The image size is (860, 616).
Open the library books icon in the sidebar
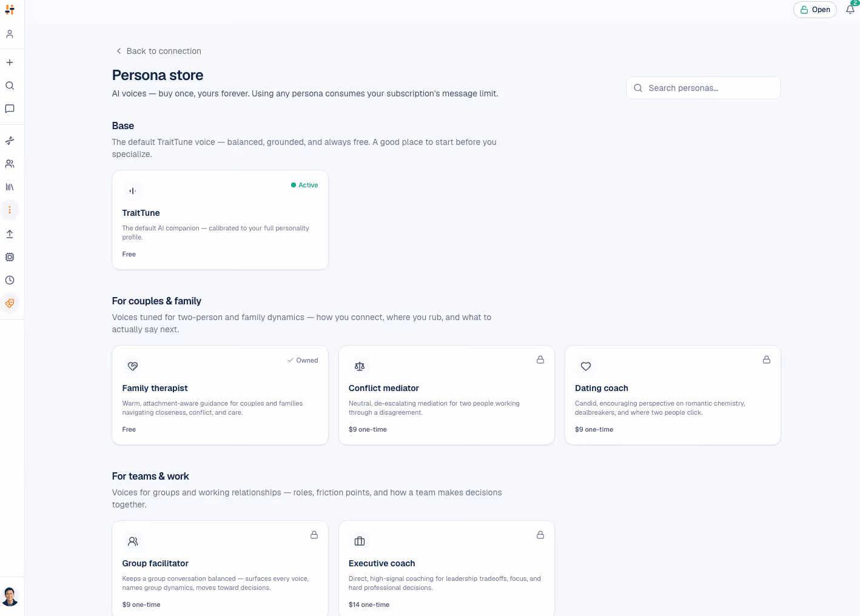10,187
